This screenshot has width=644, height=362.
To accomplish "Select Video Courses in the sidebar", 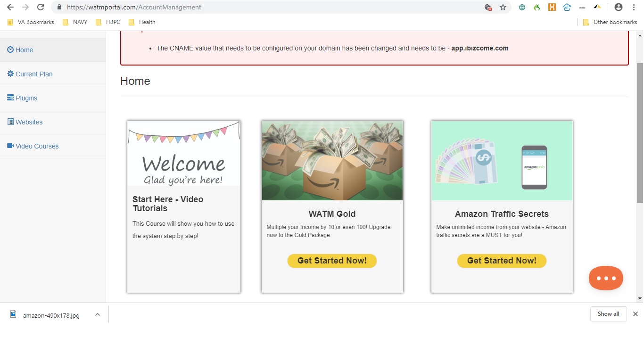I will (x=53, y=146).
